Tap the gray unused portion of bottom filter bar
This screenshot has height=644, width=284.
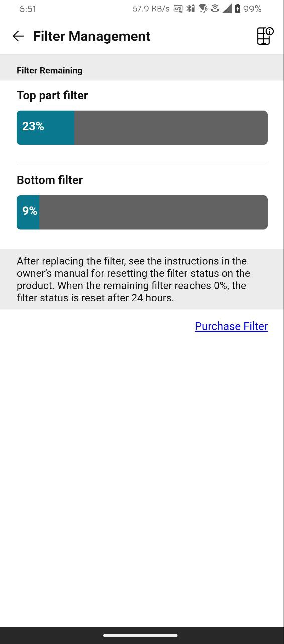click(153, 212)
